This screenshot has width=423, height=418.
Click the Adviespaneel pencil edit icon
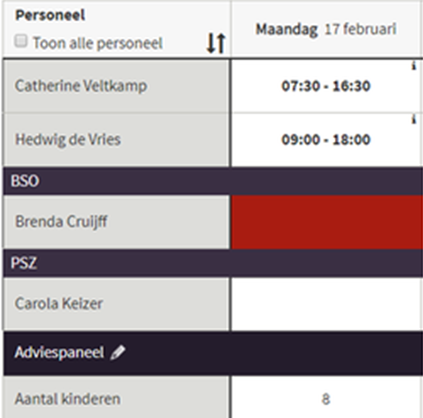click(x=118, y=352)
